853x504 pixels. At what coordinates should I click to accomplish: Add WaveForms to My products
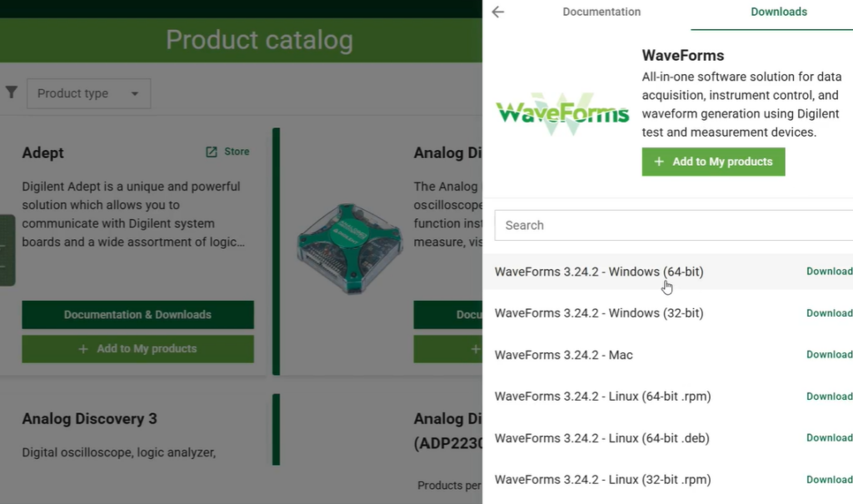coord(713,162)
